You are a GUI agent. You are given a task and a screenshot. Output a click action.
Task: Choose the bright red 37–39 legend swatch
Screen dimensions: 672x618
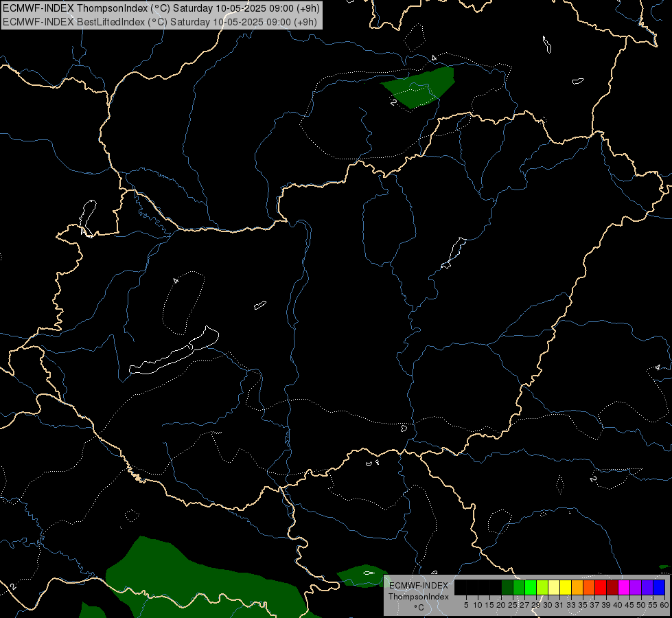[601, 588]
